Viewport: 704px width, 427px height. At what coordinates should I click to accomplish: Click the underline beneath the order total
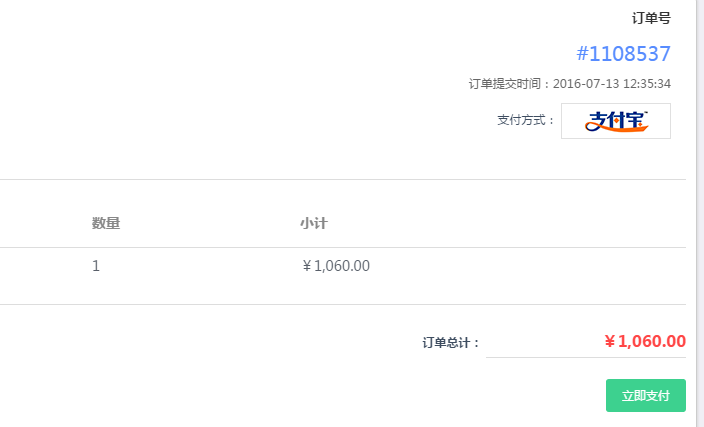pyautogui.click(x=585, y=357)
